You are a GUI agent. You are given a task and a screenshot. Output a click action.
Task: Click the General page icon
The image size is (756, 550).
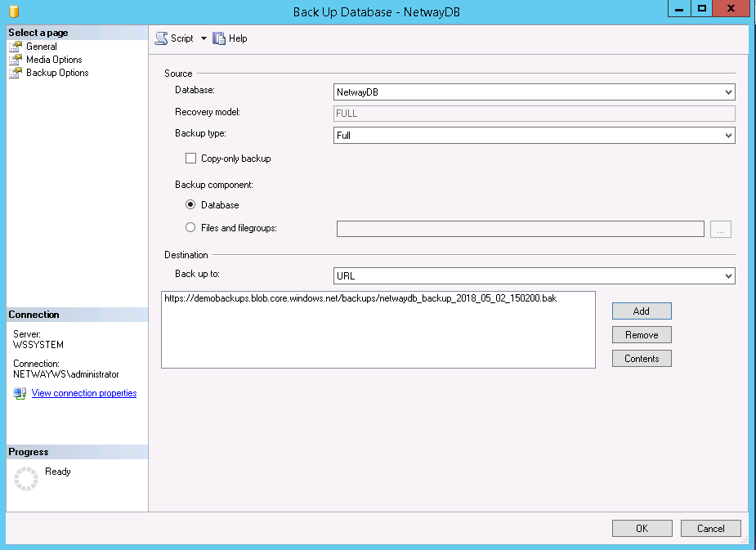15,47
